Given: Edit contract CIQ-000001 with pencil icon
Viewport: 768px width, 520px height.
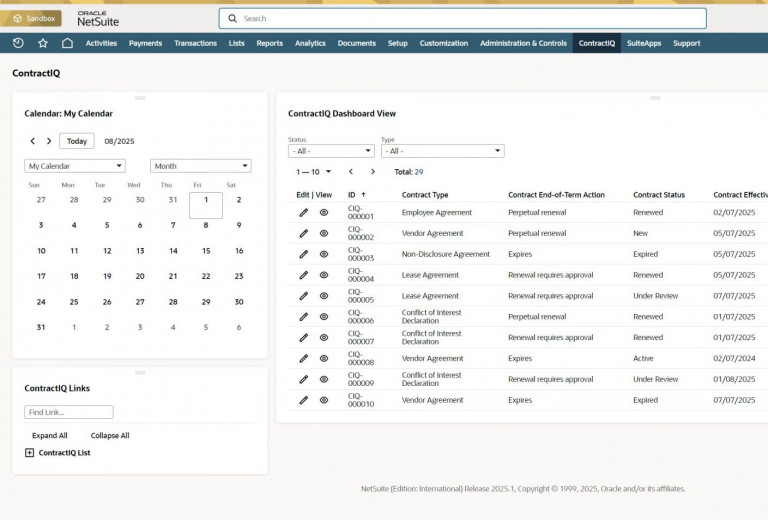Looking at the screenshot, I should tap(304, 213).
